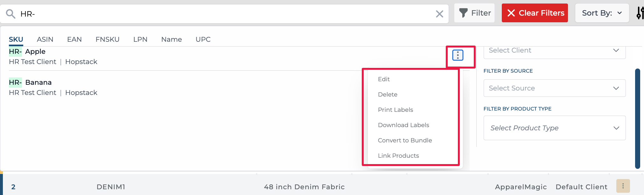644x195 pixels.
Task: Click Link Products in the menu
Action: pos(398,155)
